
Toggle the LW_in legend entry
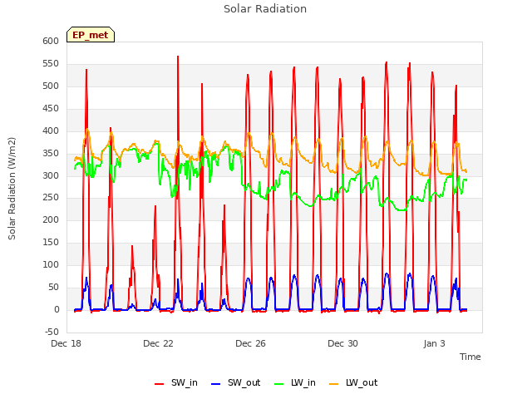tap(295, 382)
